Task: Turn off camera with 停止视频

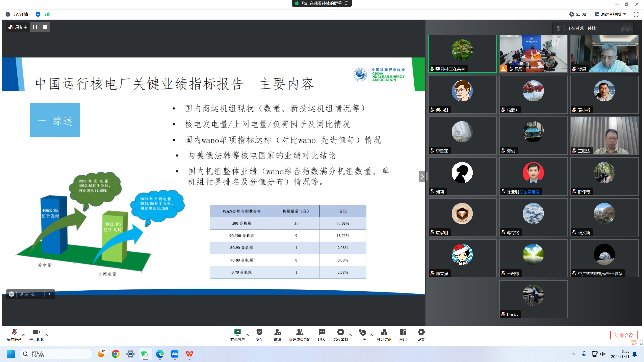Action: coord(36,332)
